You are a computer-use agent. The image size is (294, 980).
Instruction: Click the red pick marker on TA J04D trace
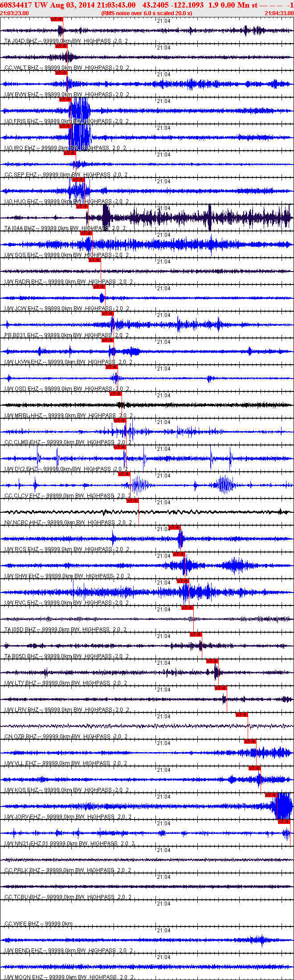pyautogui.click(x=57, y=19)
